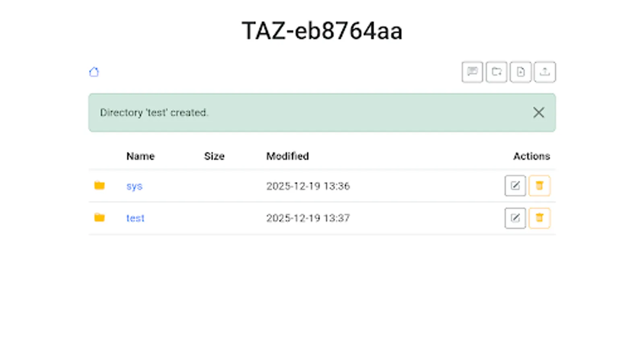This screenshot has width=644, height=362.
Task: Open the terminal/console tool icon
Action: pos(472,72)
